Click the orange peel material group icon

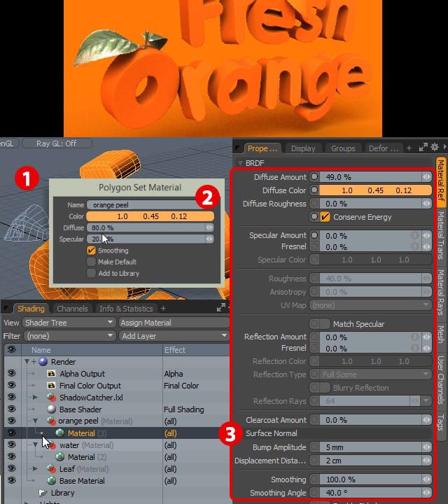tap(51, 421)
